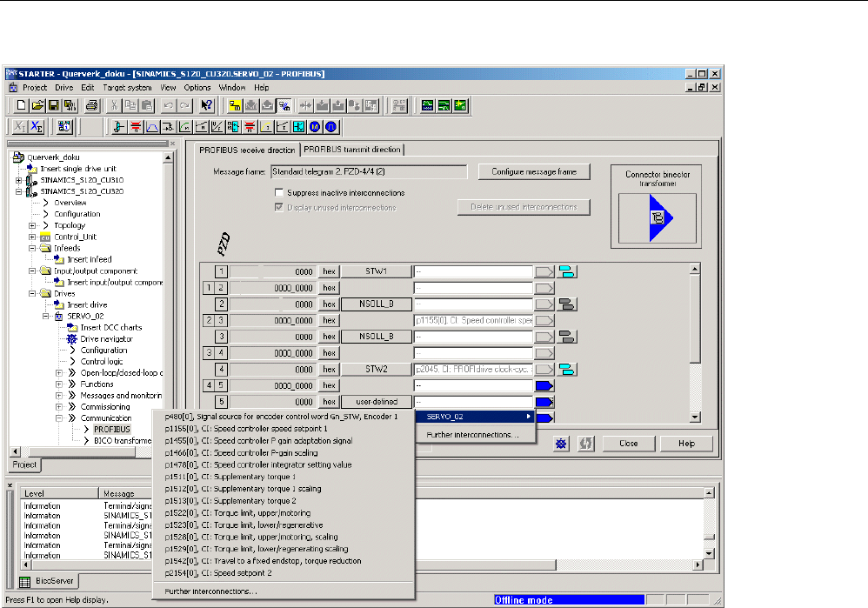The image size is (868, 608).
Task: Print using the printer toolbar icon
Action: [x=92, y=105]
